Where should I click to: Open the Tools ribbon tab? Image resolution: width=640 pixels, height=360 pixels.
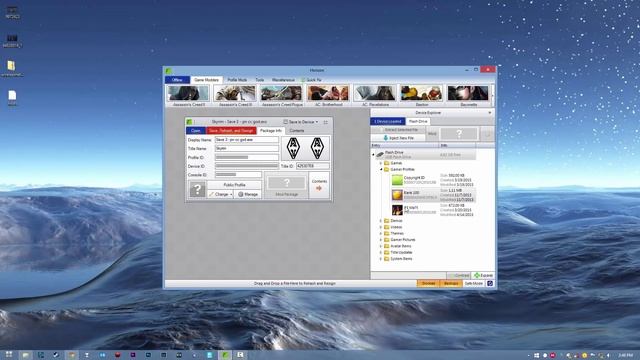coord(260,80)
